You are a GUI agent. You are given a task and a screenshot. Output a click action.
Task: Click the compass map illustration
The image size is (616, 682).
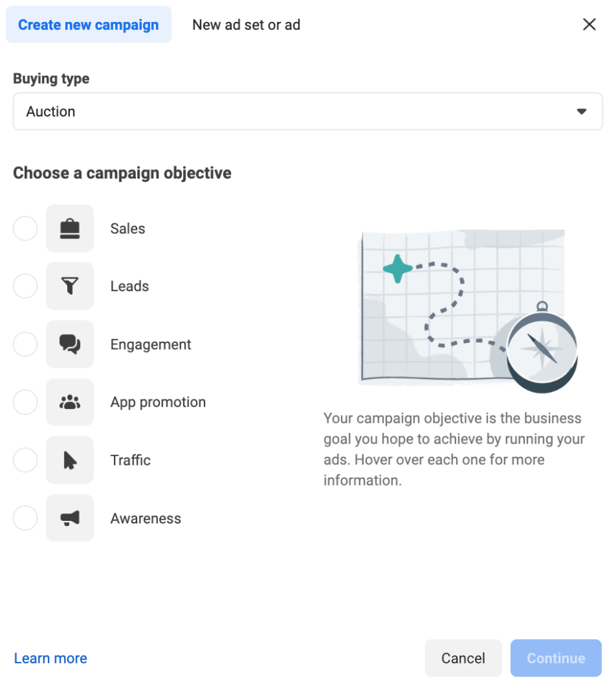[468, 310]
